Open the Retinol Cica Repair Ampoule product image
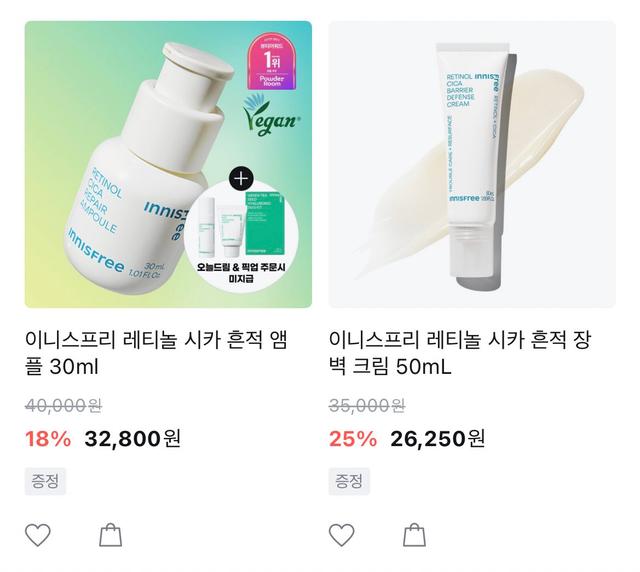Image resolution: width=640 pixels, height=572 pixels. point(168,164)
